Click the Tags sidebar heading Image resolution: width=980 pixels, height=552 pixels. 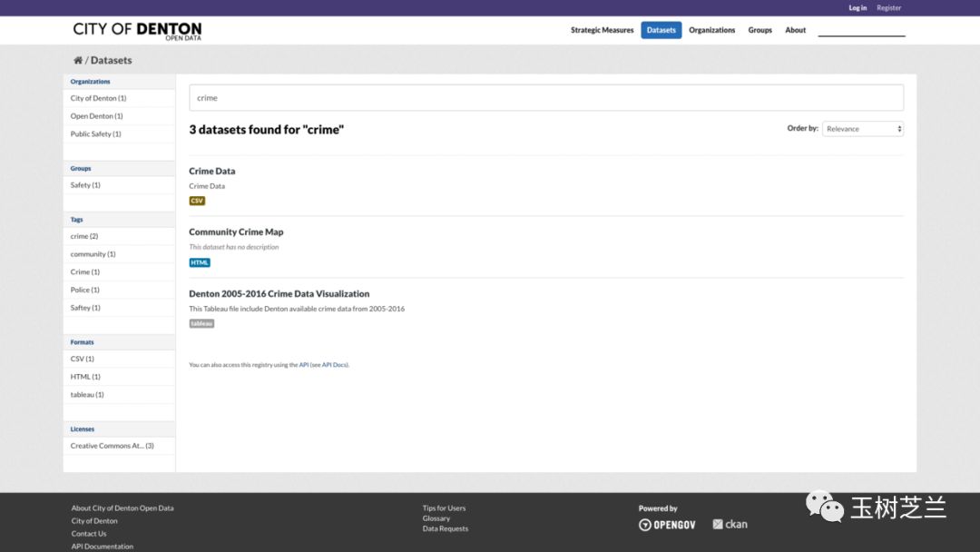coord(76,220)
